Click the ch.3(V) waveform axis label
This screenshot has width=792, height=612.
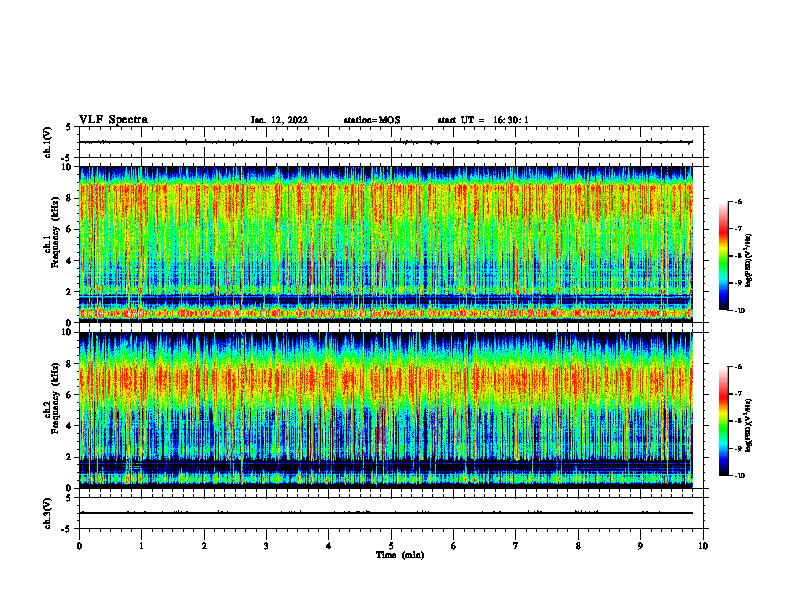click(47, 513)
